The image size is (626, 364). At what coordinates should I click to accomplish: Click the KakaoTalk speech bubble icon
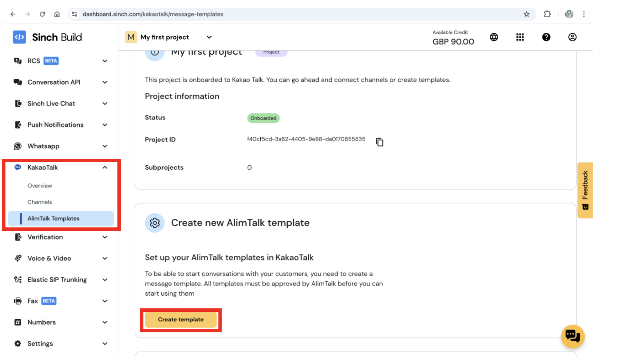(x=18, y=167)
